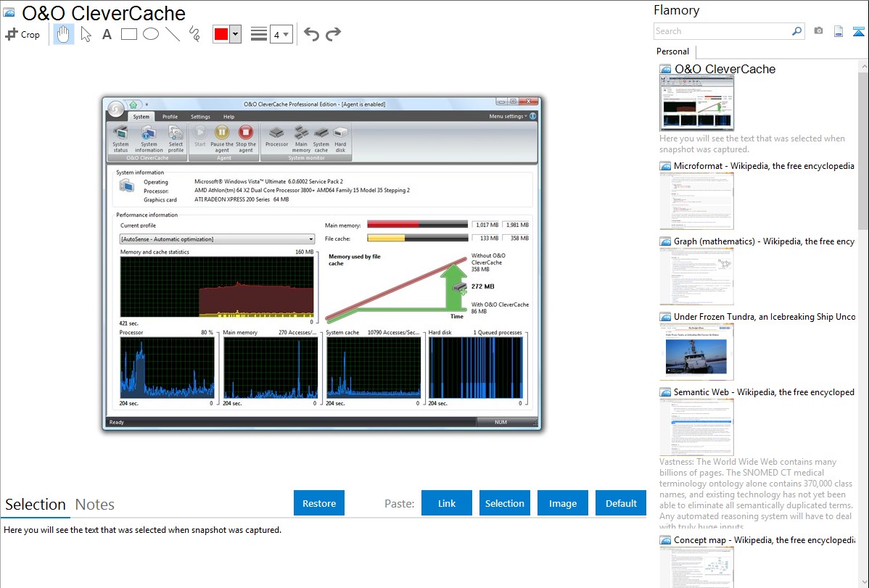Open the Help tab in CleverCache
Image resolution: width=869 pixels, height=588 pixels.
[229, 117]
